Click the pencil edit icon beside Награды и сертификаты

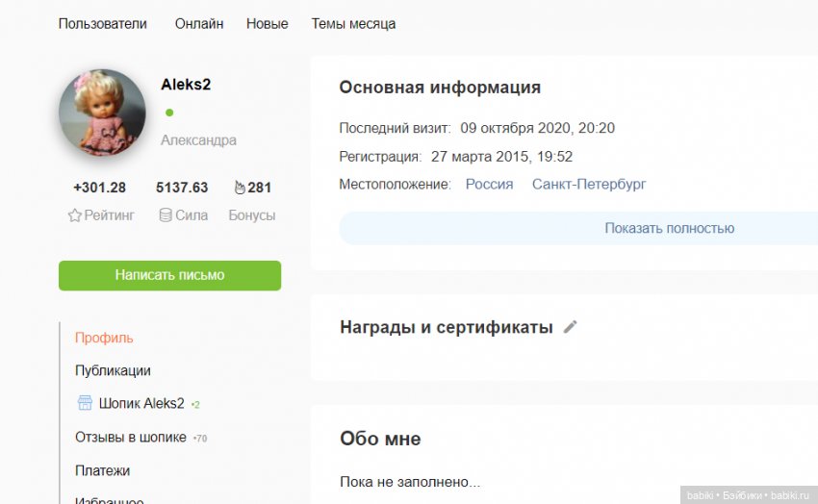click(x=571, y=327)
